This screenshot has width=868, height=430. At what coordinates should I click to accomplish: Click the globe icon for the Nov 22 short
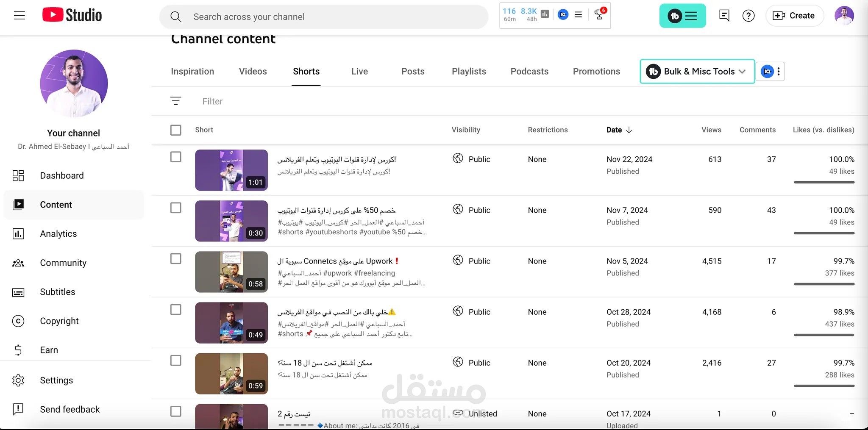(458, 158)
